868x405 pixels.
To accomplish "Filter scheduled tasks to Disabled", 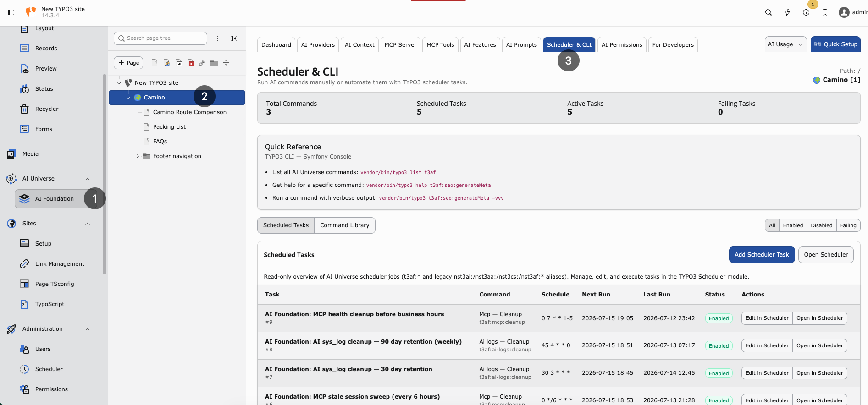I will click(x=821, y=225).
